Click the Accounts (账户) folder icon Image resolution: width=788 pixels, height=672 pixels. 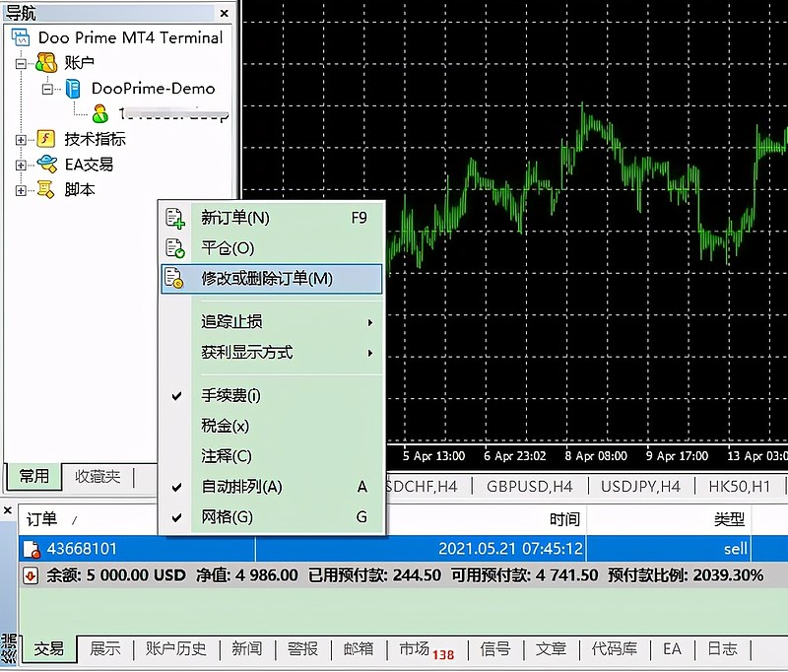[x=46, y=63]
